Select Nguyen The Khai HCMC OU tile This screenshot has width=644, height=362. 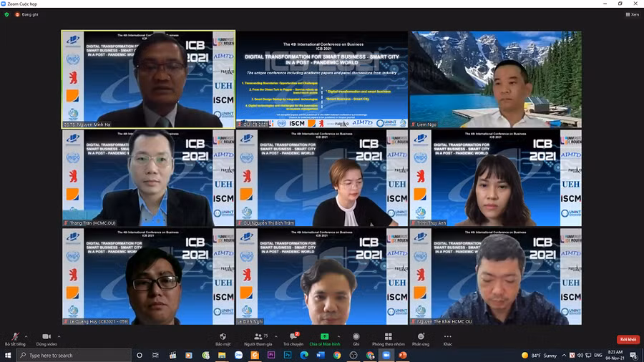pos(496,277)
